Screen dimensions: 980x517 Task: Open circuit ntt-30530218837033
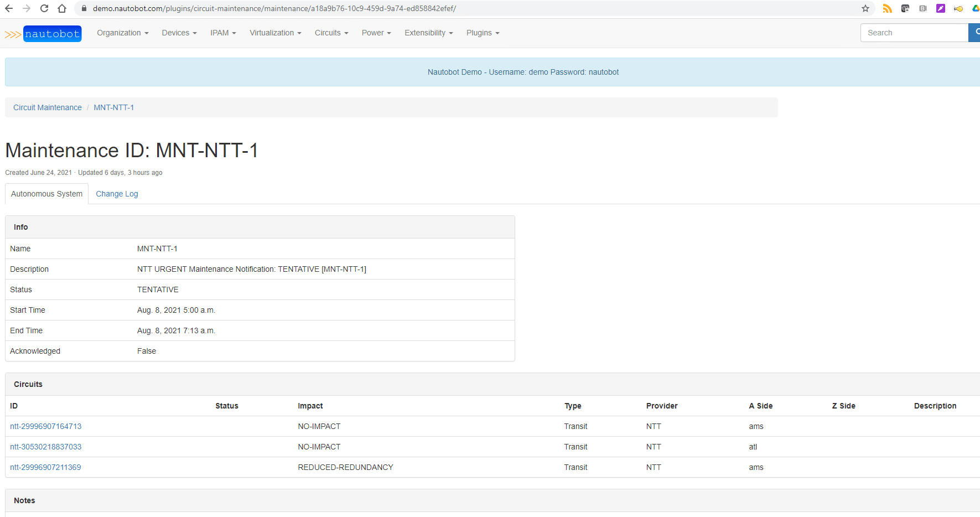coord(45,447)
